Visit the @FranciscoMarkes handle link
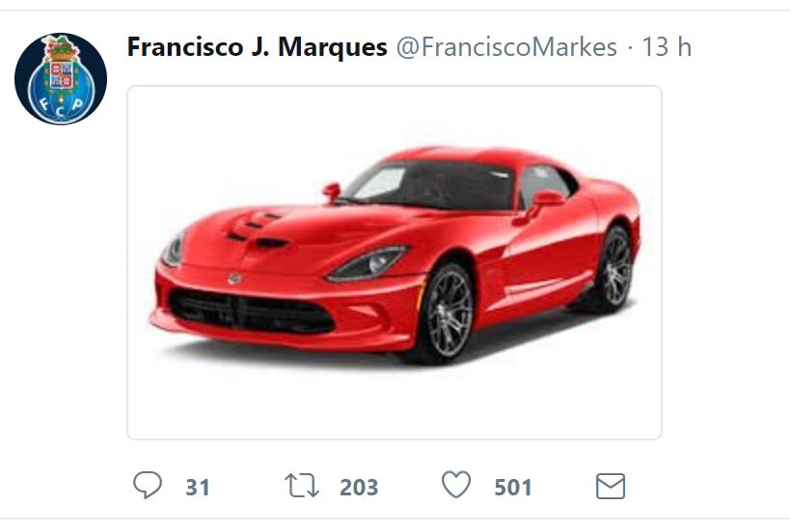The image size is (790, 532). tap(506, 46)
